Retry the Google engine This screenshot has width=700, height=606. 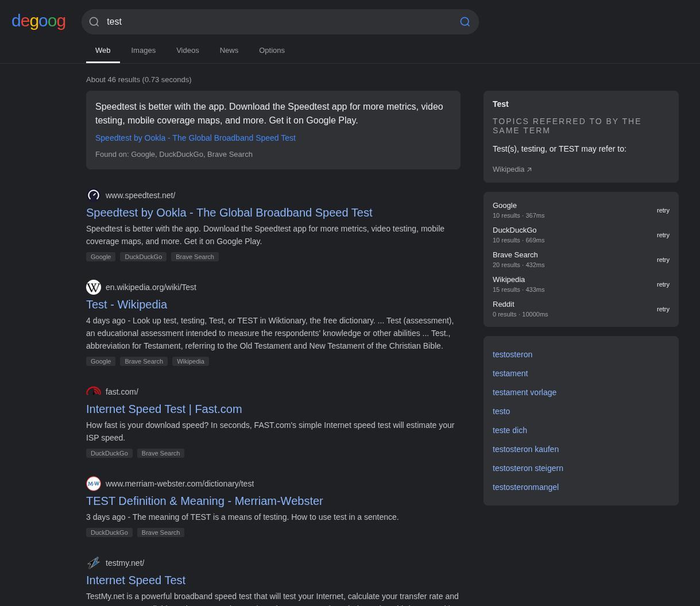pos(663,210)
